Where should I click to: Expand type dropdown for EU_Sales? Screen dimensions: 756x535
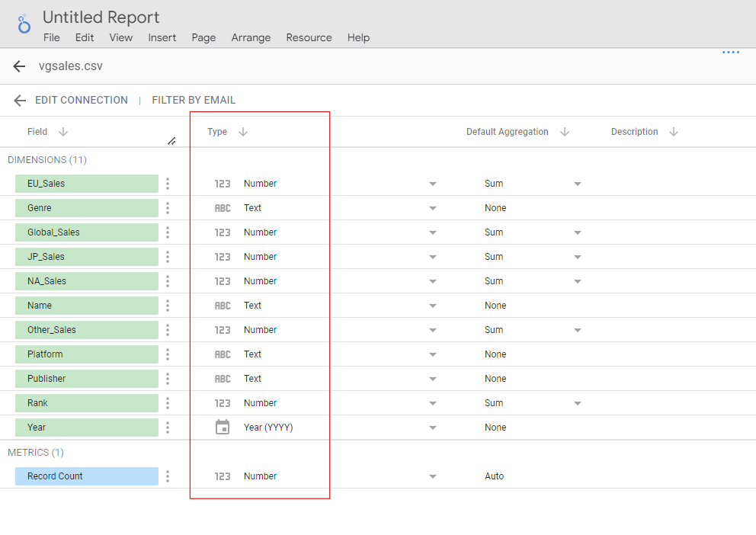click(x=433, y=184)
